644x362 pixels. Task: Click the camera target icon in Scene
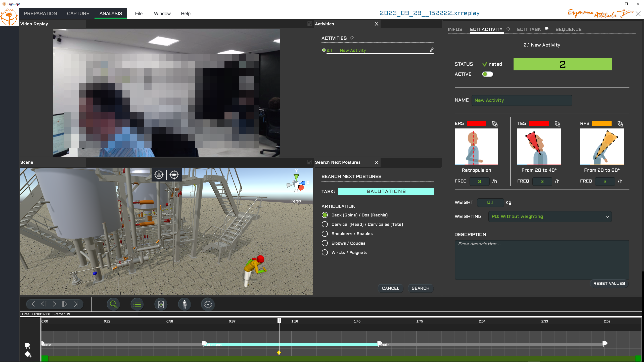click(x=174, y=174)
